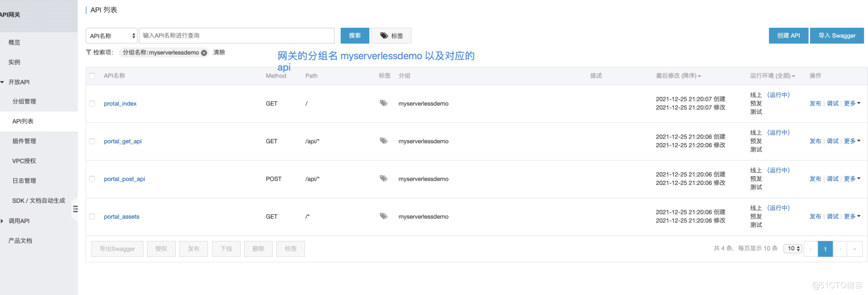Image resolution: width=868 pixels, height=295 pixels.
Task: Go to 分组管理 in sidebar
Action: 24,101
